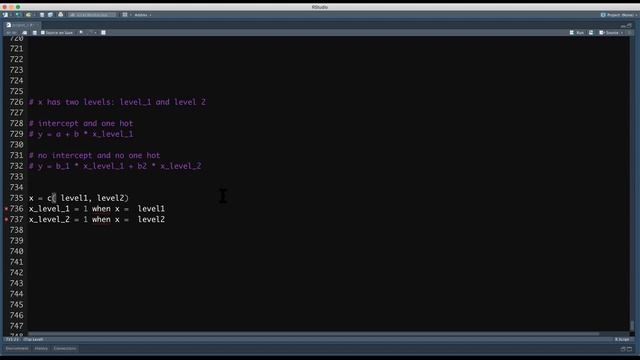Switch to the History tab

pyautogui.click(x=41, y=349)
